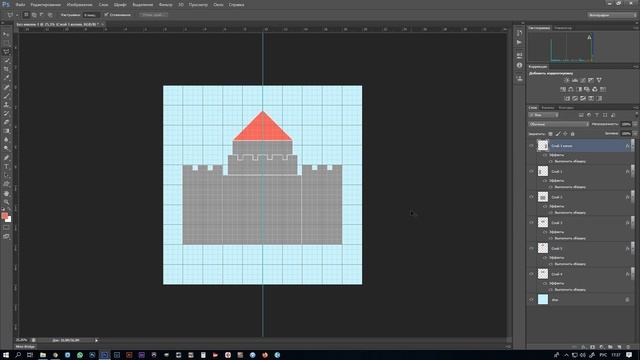640x360 pixels.
Task: Add an Invert adjustment layer
Action: point(567,98)
